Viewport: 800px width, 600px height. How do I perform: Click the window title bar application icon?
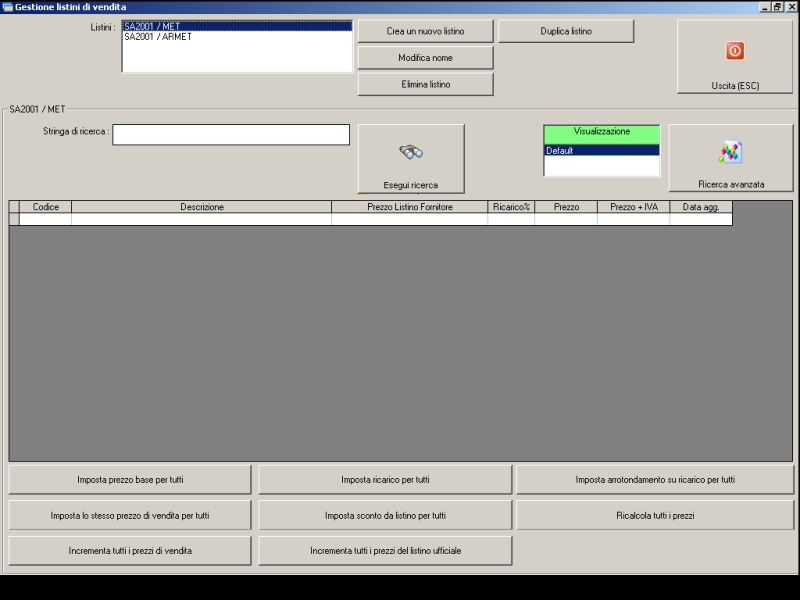coord(7,7)
